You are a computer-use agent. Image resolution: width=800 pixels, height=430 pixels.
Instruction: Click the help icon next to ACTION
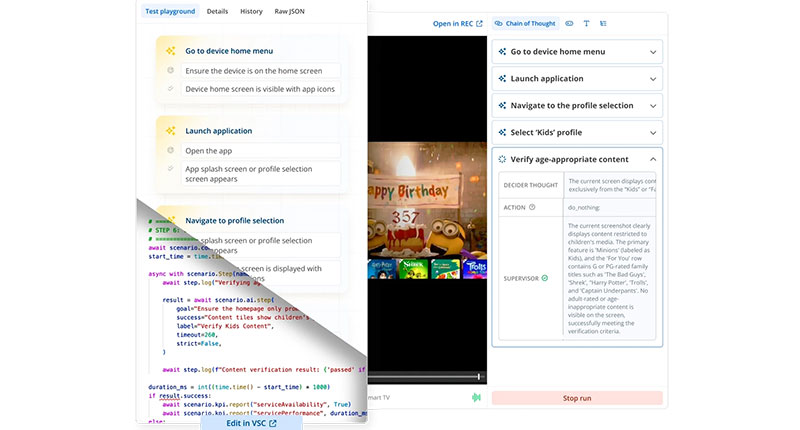pyautogui.click(x=532, y=208)
